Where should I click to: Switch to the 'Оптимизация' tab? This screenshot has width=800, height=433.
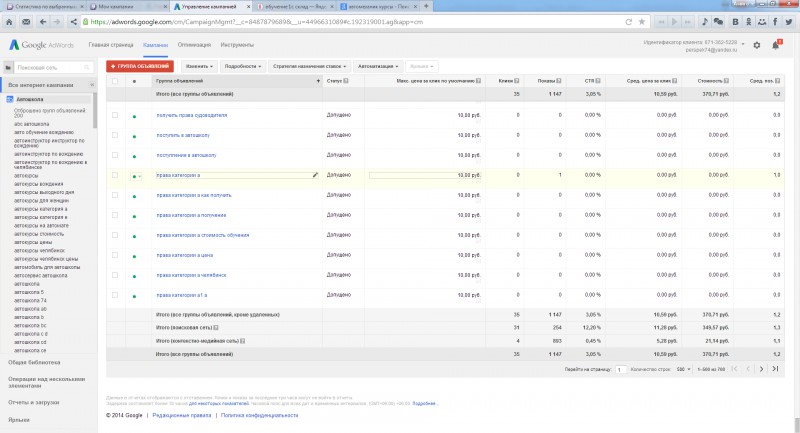[x=194, y=45]
